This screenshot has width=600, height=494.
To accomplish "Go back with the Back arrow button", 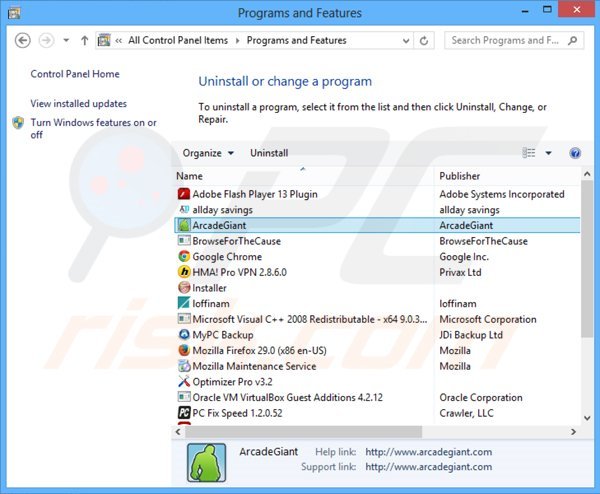I will [x=23, y=40].
